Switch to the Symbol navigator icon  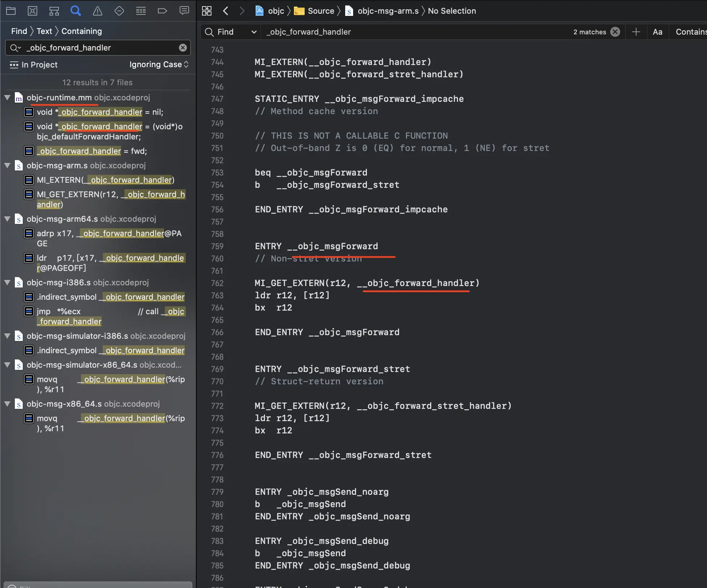coord(54,11)
